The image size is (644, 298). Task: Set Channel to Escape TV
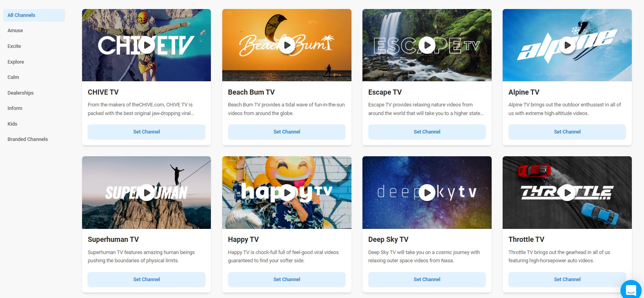(427, 132)
